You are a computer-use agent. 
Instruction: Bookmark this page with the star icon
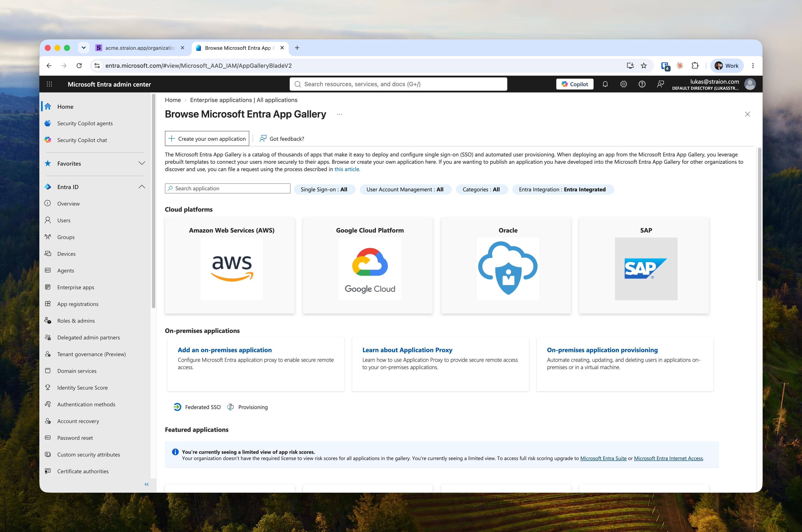(644, 66)
